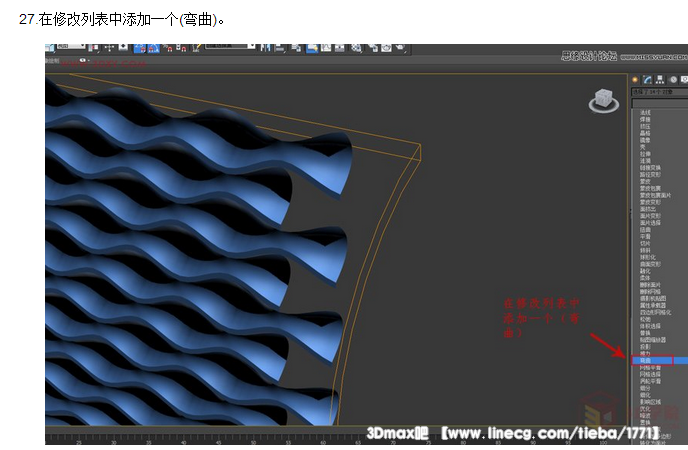The image size is (688, 450).
Task: Choose 链接变换 in the modifier list
Action: point(650,168)
